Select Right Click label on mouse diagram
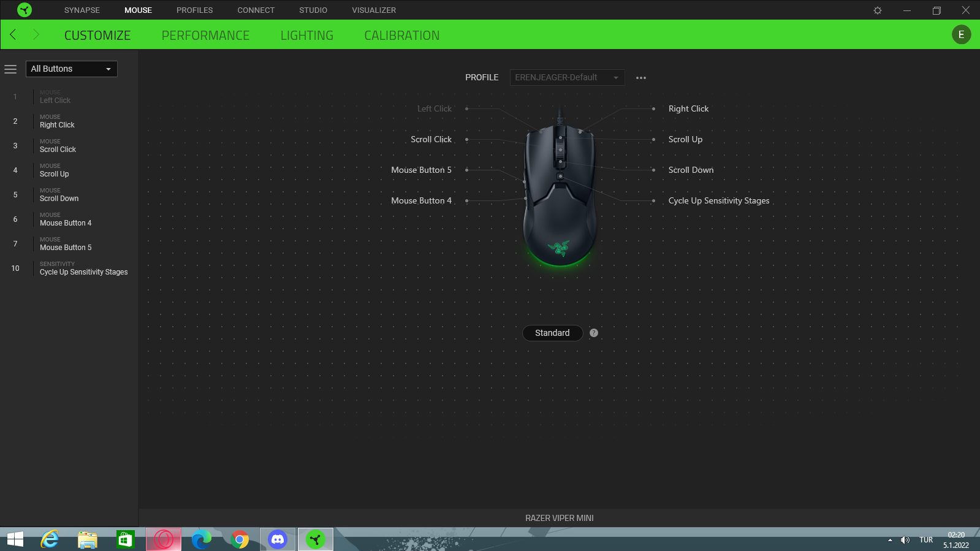This screenshot has height=551, width=980. (688, 108)
